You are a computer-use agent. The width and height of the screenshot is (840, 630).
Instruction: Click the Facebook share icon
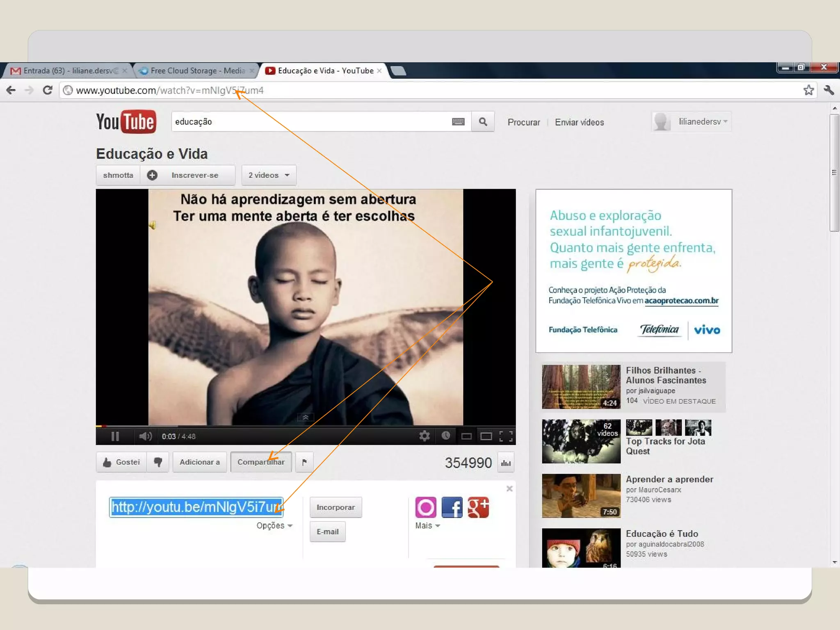(452, 507)
